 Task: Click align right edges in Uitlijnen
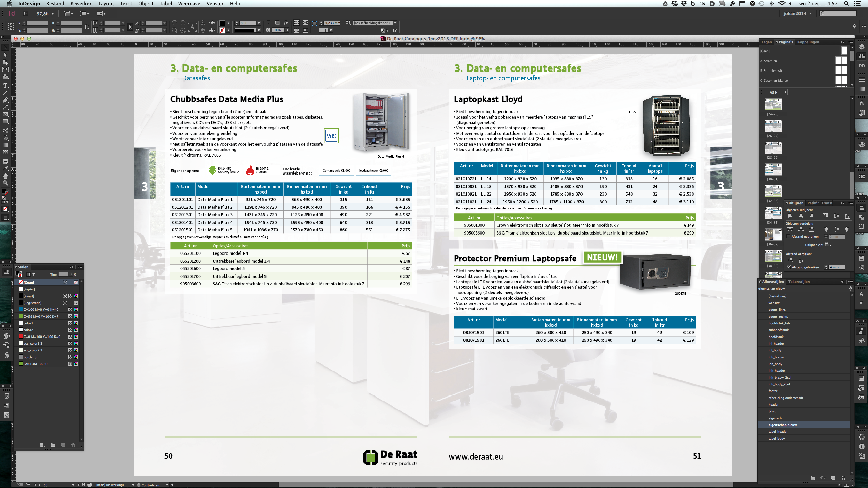812,216
